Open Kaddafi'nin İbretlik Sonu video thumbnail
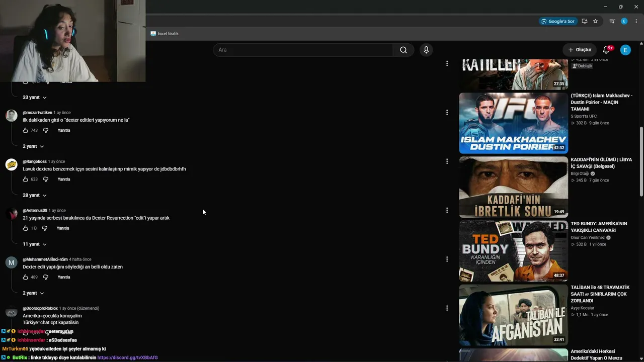The width and height of the screenshot is (644, 362). (x=513, y=187)
